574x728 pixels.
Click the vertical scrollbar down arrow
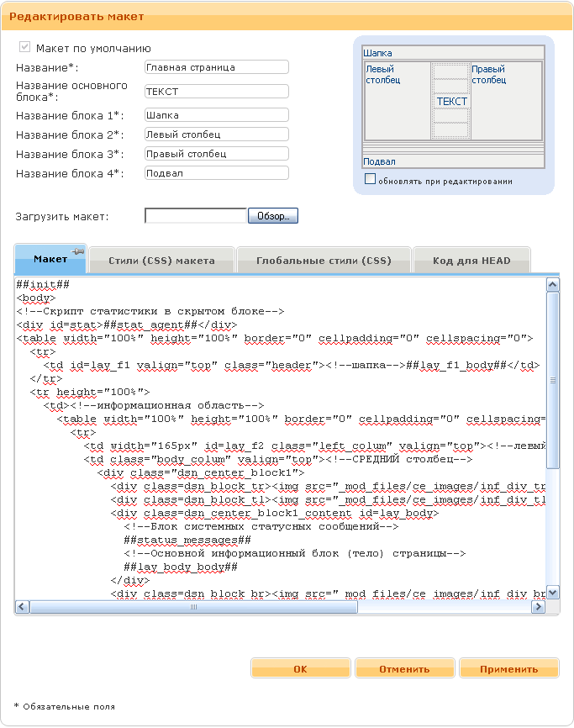point(552,592)
